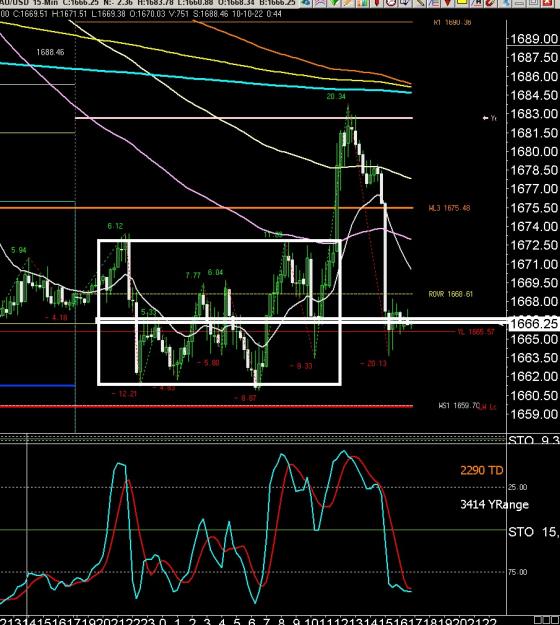Click the red circular clock toolbar icon
Image resolution: width=560 pixels, height=625 pixels.
391,3
